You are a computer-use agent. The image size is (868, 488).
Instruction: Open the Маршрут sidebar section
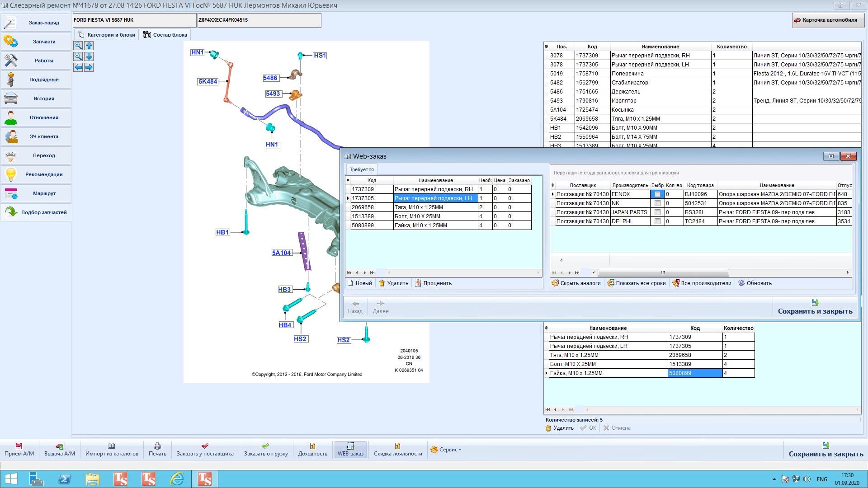click(36, 193)
